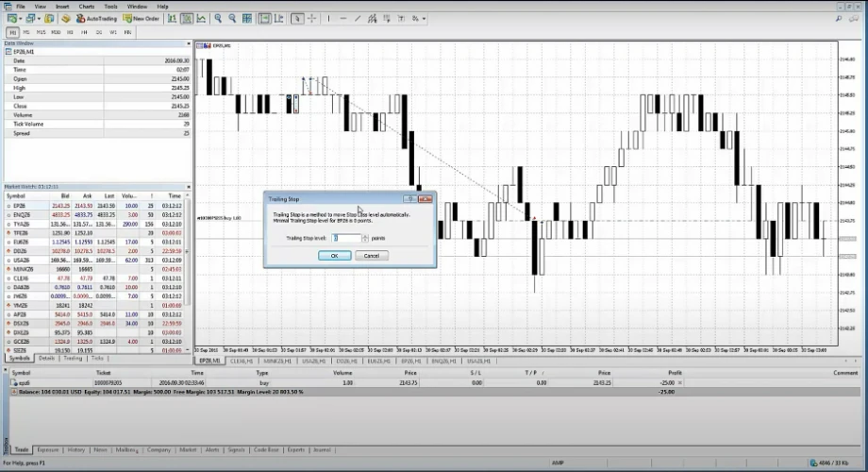This screenshot has width=868, height=472.
Task: Switch chart to line chart type
Action: click(201, 18)
